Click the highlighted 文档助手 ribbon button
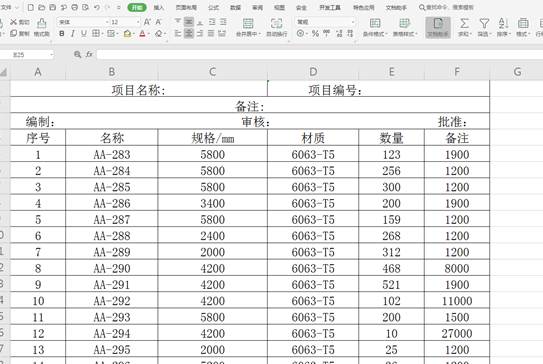This screenshot has width=543, height=364. click(438, 27)
